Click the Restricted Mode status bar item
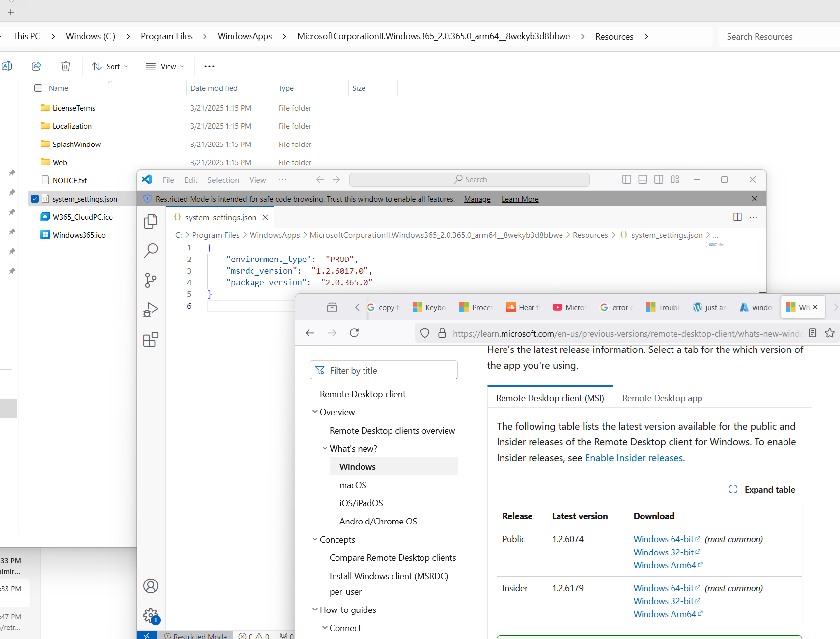 tap(196, 636)
